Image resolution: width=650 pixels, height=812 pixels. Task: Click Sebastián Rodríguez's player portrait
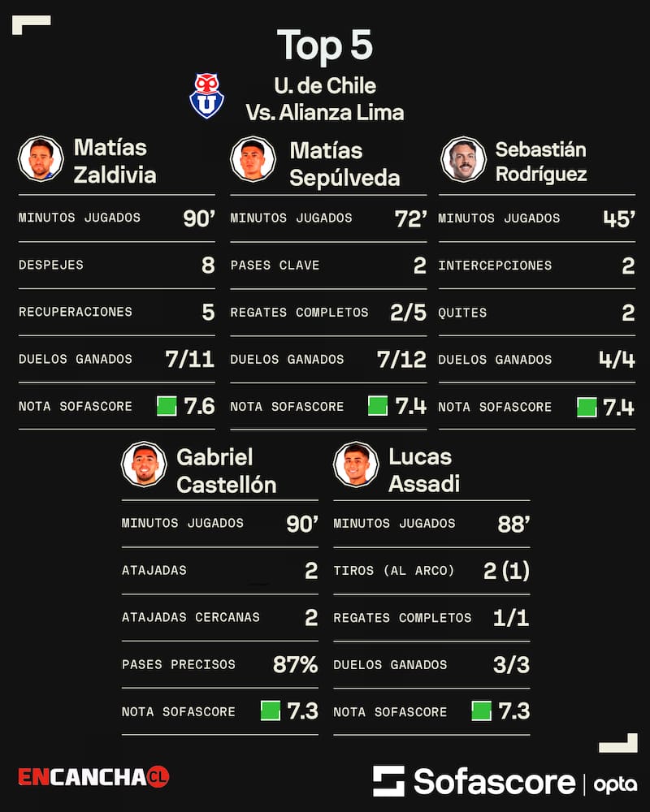pyautogui.click(x=463, y=159)
